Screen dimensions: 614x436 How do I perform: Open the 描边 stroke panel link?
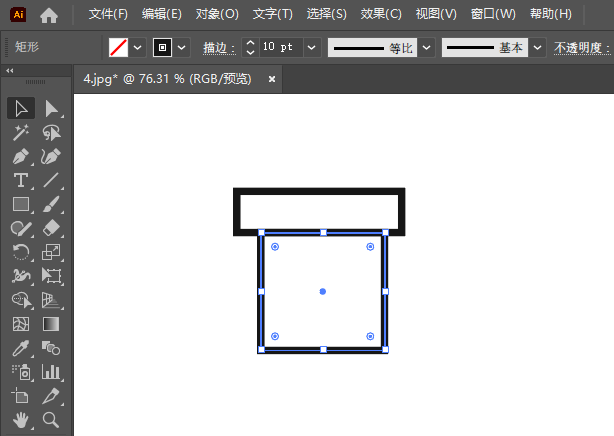coord(219,48)
